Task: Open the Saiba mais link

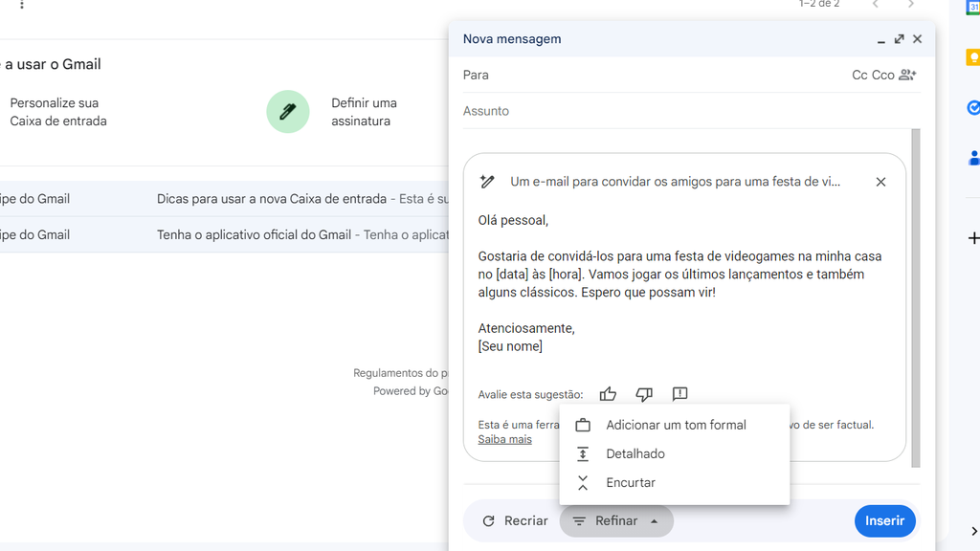Action: [x=505, y=439]
